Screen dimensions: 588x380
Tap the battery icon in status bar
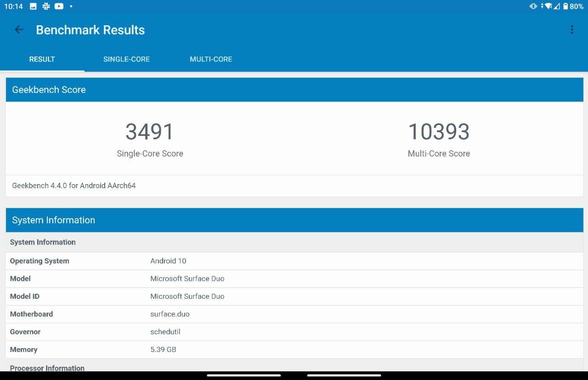click(565, 6)
